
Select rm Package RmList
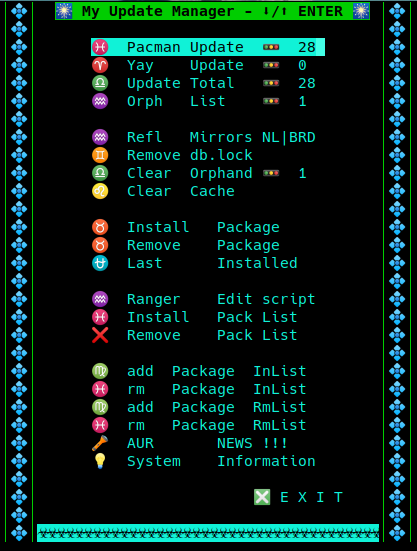coord(199,425)
